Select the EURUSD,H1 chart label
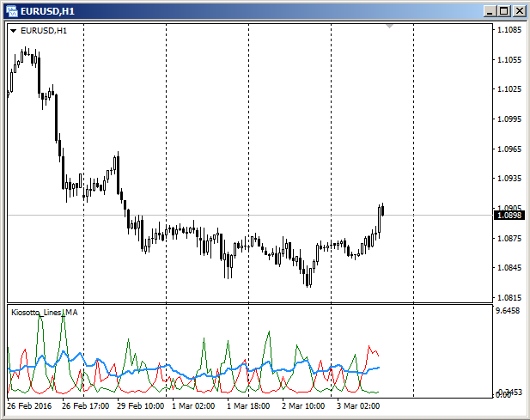Viewport: 530px width, 420px height. (44, 31)
